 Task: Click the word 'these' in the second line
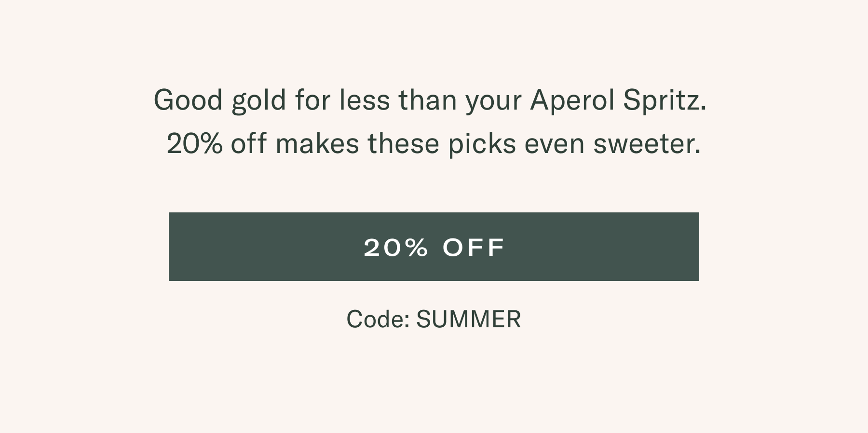click(404, 144)
